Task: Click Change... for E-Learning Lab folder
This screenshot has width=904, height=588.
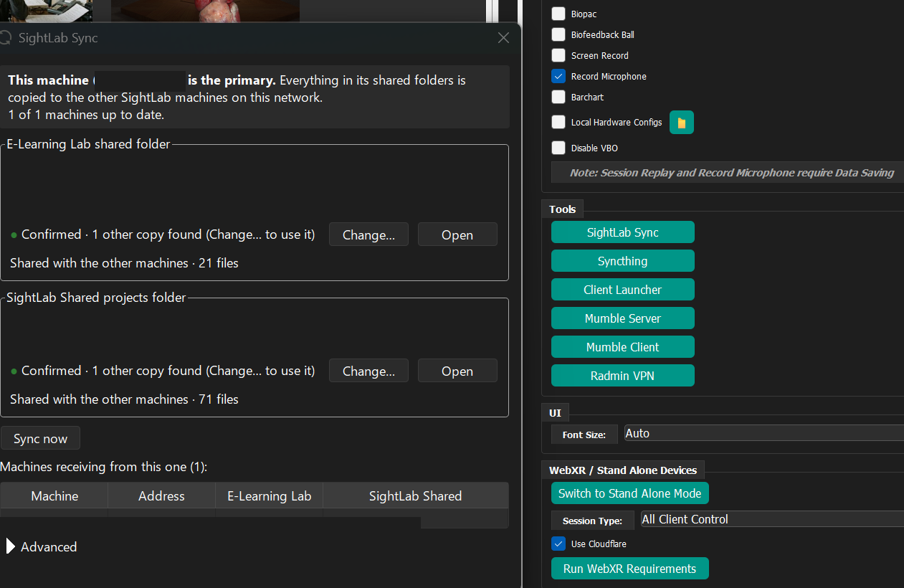Action: pyautogui.click(x=368, y=234)
